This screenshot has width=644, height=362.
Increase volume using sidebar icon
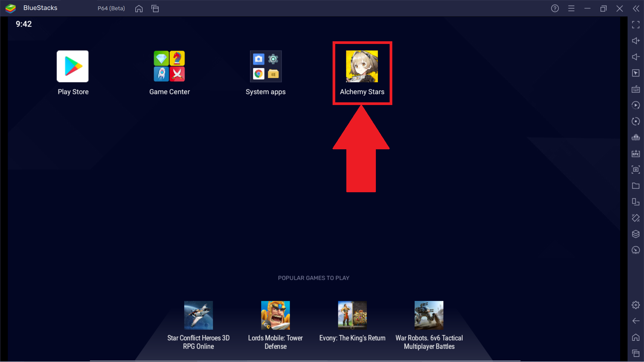[x=636, y=41]
